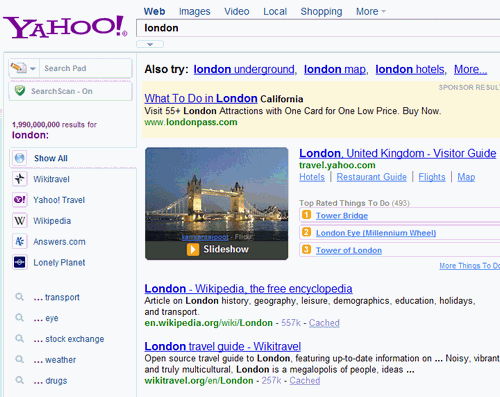Click the Search Pad text field

(85, 68)
